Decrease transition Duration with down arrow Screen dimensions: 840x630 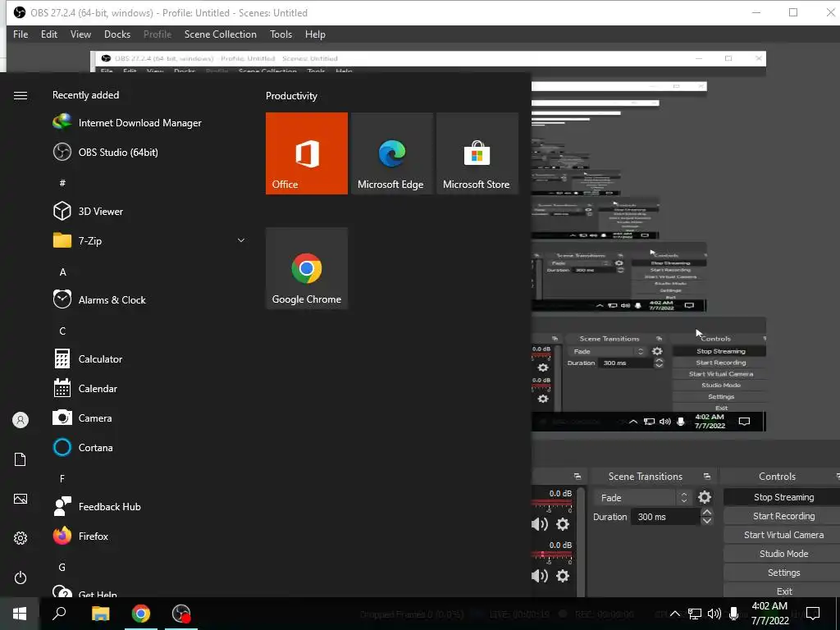tap(706, 521)
